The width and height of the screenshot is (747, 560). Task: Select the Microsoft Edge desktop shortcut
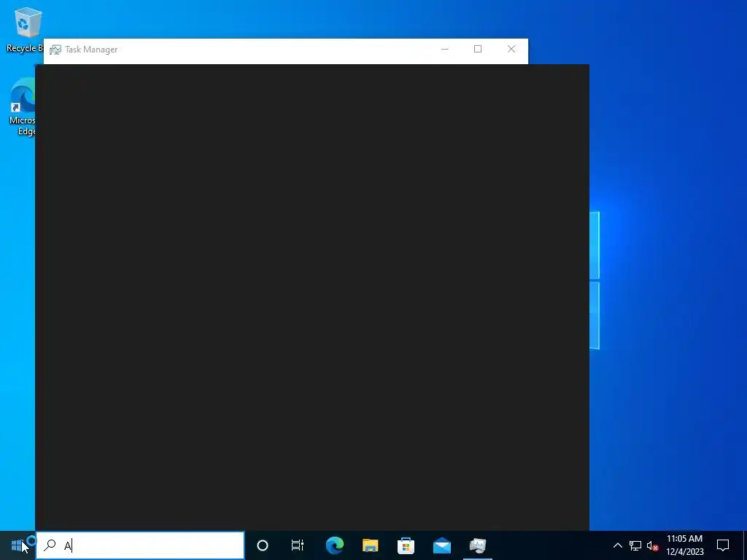coord(23,106)
